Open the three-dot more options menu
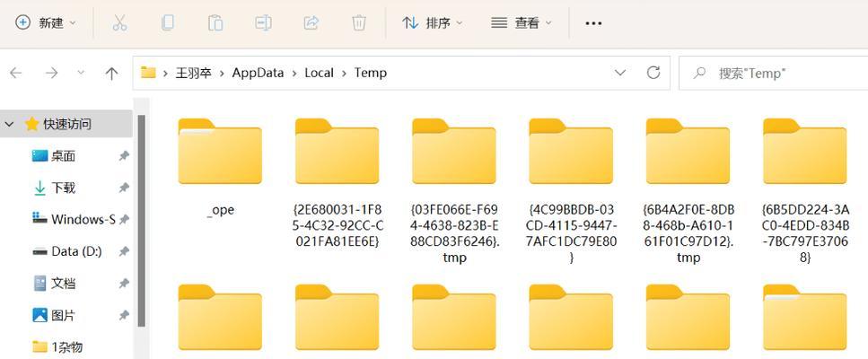Image resolution: width=868 pixels, height=359 pixels. tap(593, 23)
